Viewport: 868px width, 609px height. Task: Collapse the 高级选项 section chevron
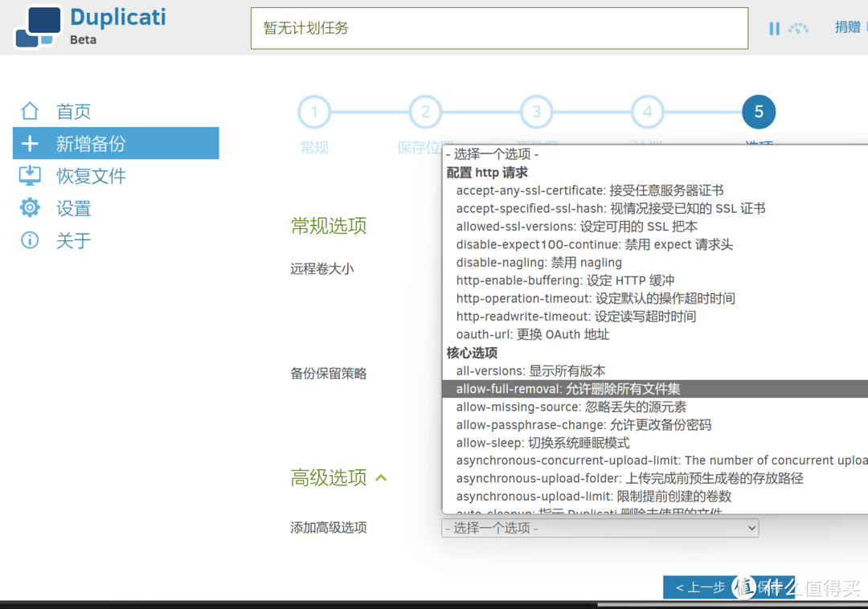click(x=382, y=478)
